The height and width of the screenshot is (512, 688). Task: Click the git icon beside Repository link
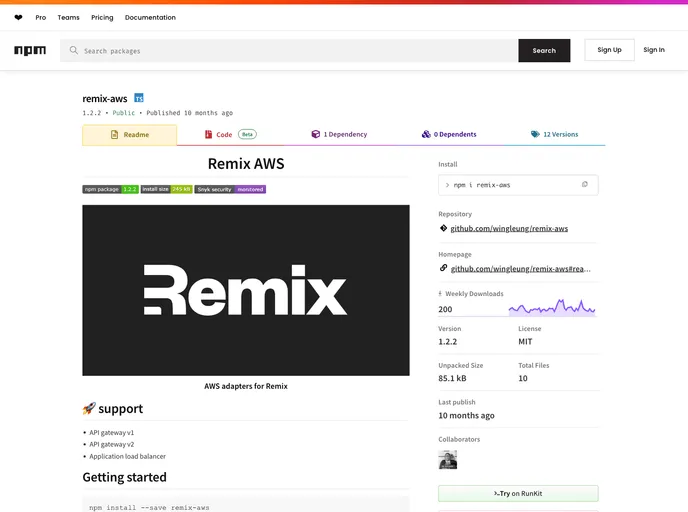point(443,228)
